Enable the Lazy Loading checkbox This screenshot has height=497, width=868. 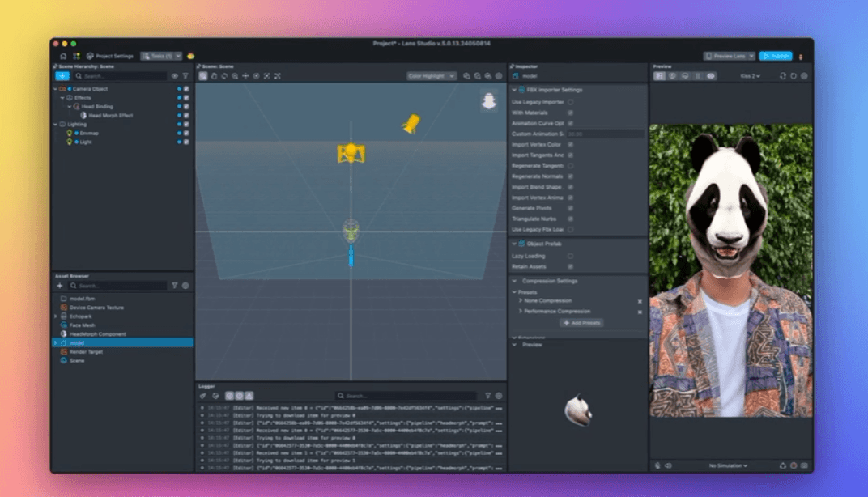[570, 256]
